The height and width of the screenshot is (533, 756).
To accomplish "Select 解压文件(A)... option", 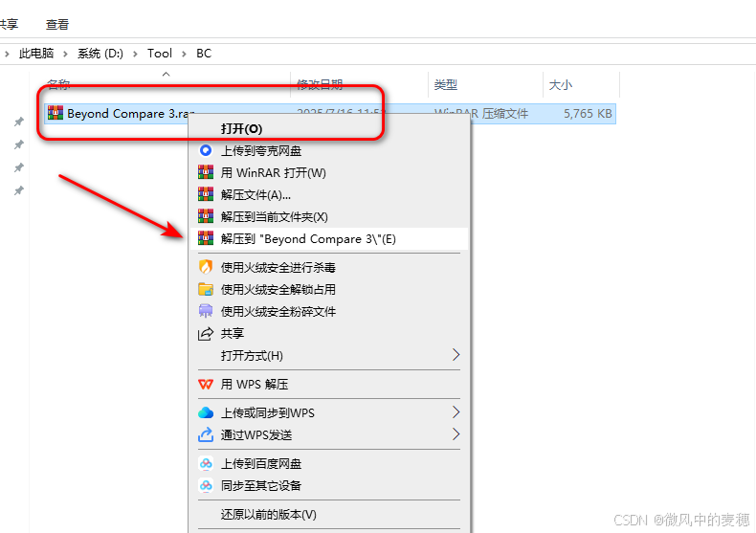I will [x=329, y=194].
